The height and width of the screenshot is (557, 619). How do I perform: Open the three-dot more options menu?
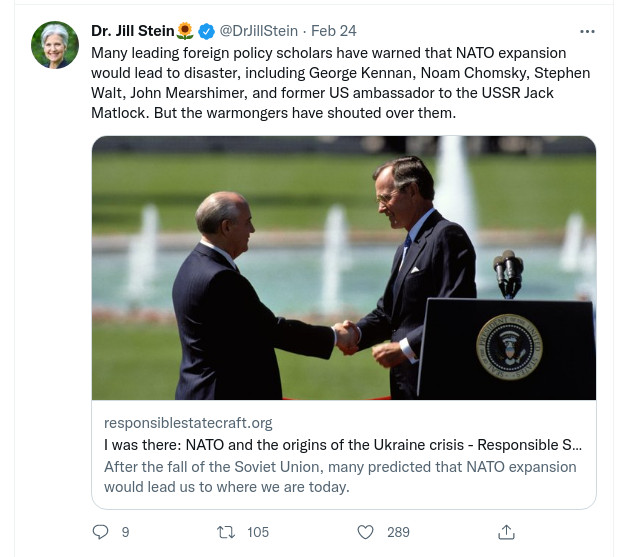[x=587, y=31]
